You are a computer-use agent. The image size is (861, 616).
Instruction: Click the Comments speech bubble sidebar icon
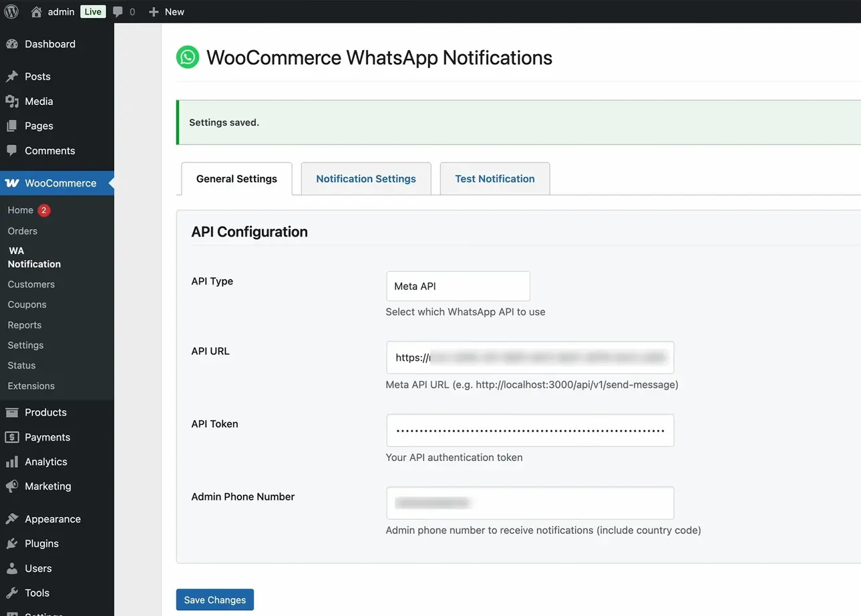tap(12, 151)
